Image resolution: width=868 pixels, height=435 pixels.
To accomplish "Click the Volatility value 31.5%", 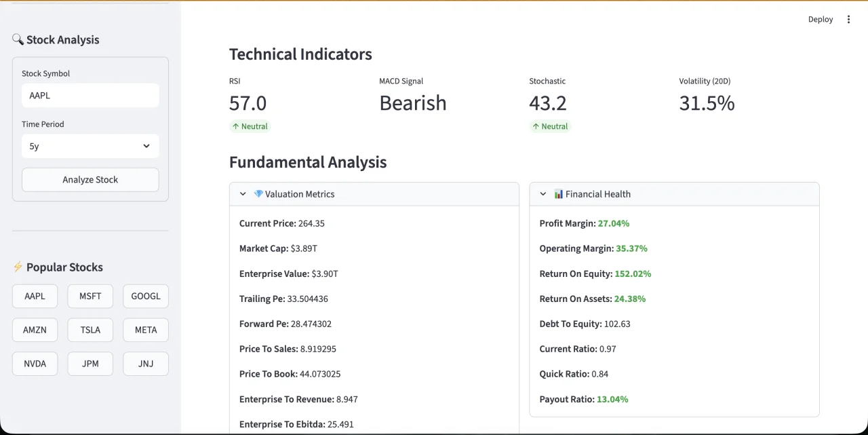I will pos(707,103).
